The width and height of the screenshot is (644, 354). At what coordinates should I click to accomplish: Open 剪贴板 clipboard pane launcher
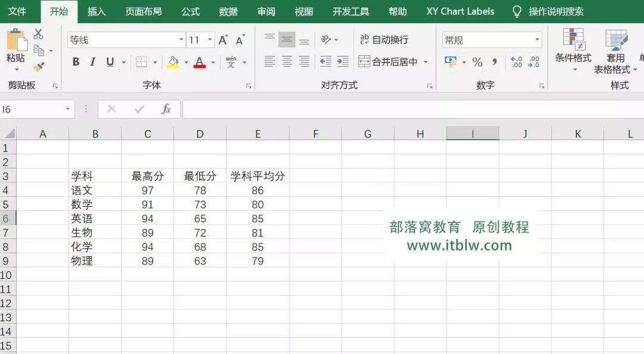click(55, 86)
